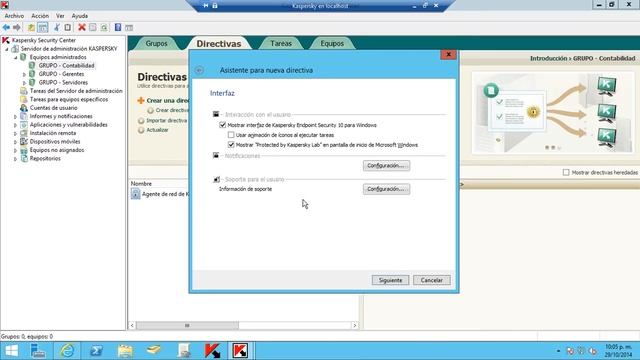Viewport: 640px width, 360px height.
Task: Expand GRUPO - Servidores node
Action: pyautogui.click(x=24, y=83)
